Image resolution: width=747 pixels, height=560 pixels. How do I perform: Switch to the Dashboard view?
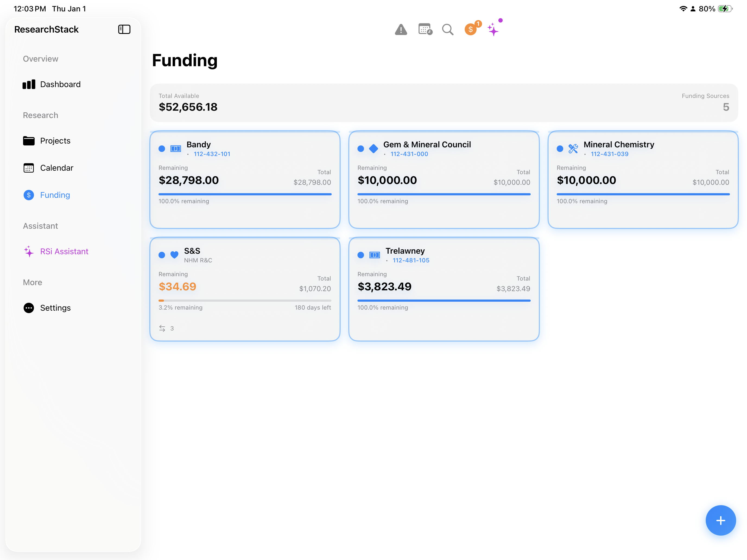click(x=61, y=84)
